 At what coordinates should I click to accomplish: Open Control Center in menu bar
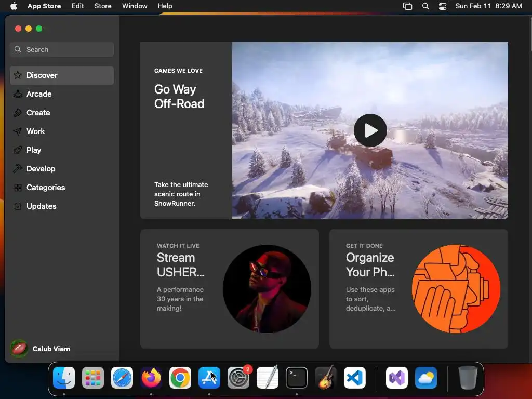(443, 6)
